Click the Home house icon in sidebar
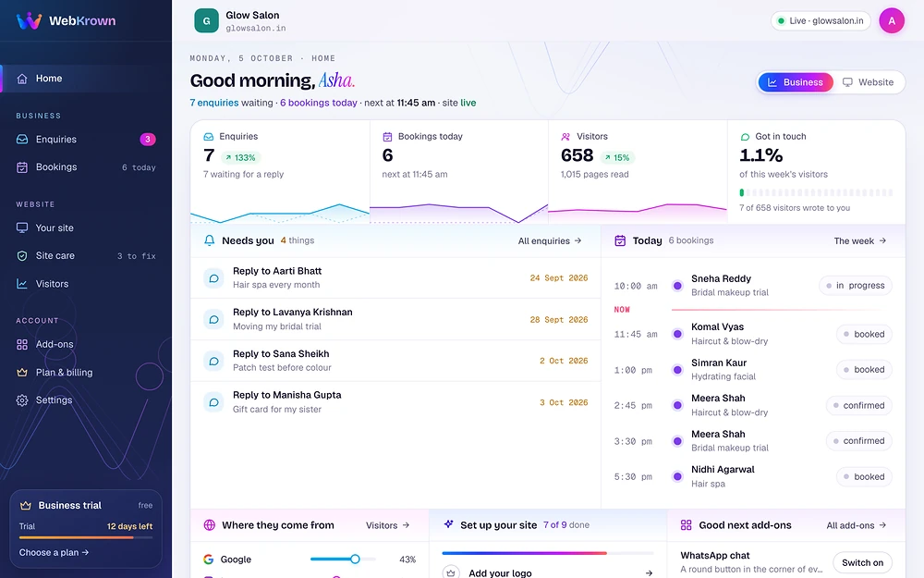924x578 pixels. 22,79
